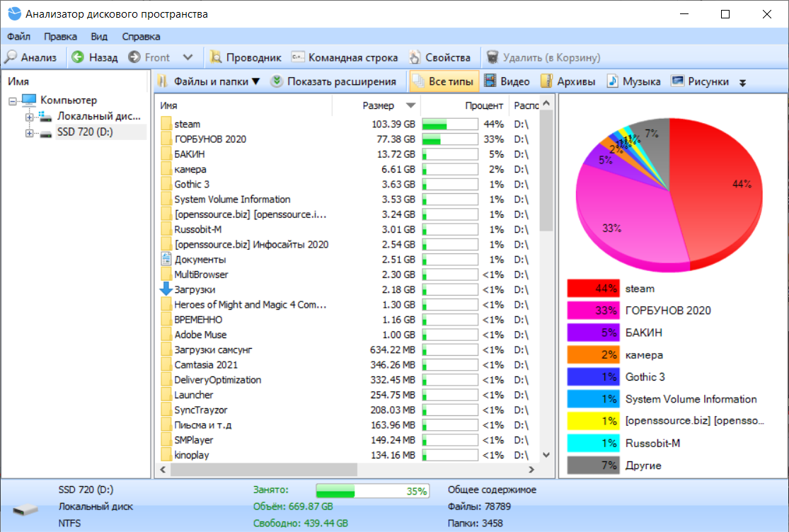Click the Свойства button label
The width and height of the screenshot is (789, 532).
click(x=448, y=57)
